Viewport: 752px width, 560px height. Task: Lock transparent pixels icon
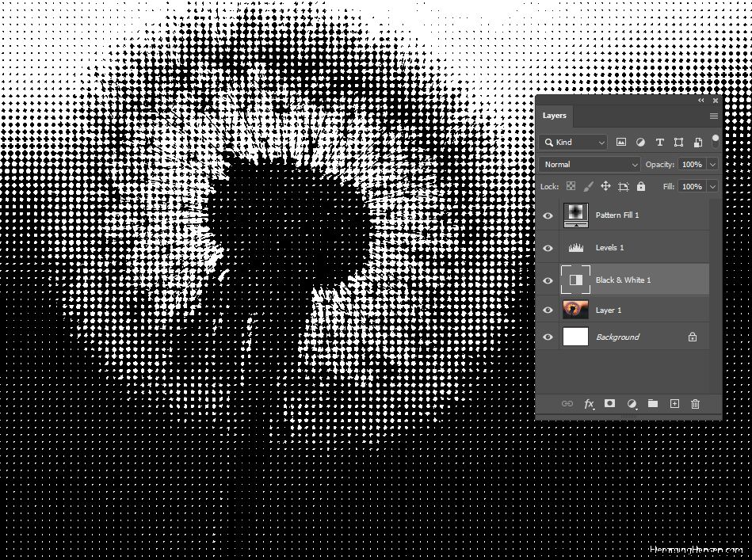[571, 186]
